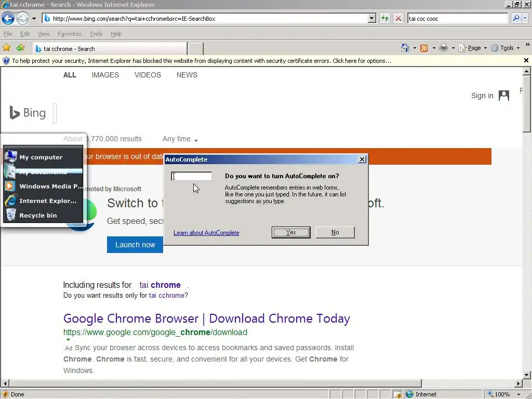Switch to VIDEOS results tab

tap(148, 75)
